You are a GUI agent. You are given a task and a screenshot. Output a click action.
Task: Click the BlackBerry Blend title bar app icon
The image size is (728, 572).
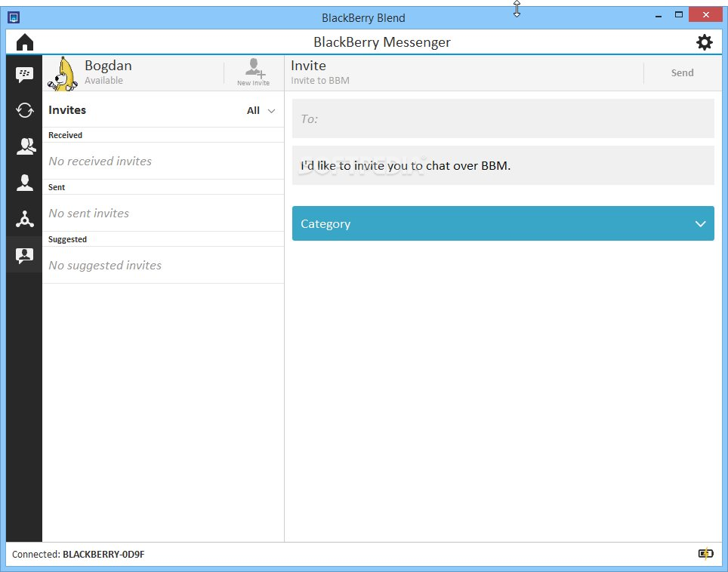[14, 17]
